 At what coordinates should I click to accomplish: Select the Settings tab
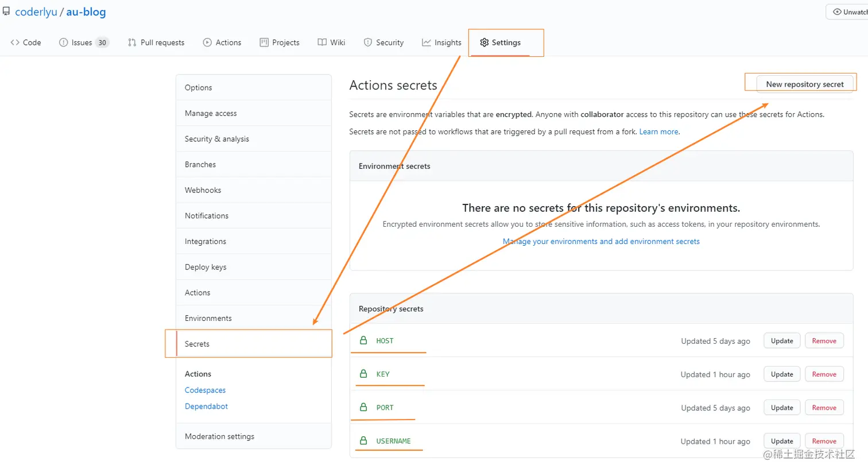[501, 42]
